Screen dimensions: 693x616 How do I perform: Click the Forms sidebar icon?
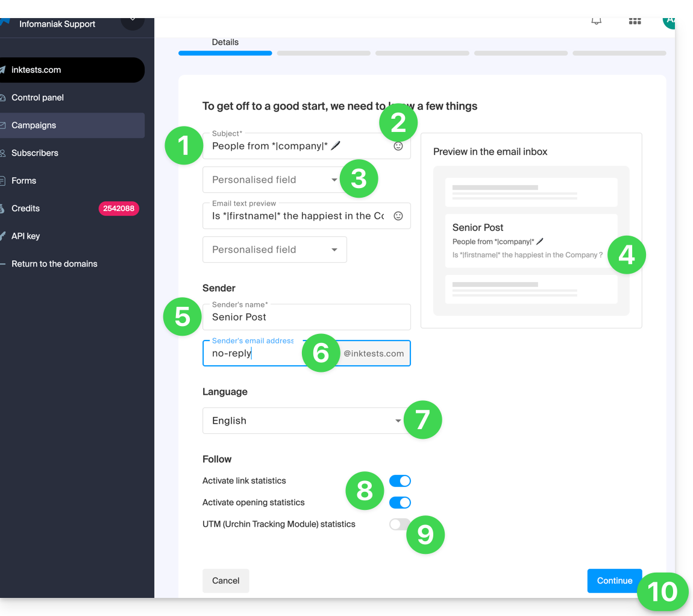tap(3, 181)
